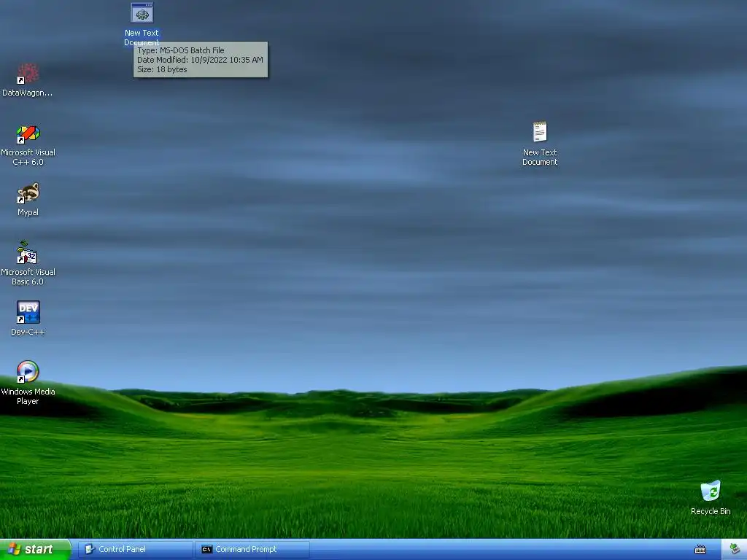Click the keyboard icon in taskbar

pos(700,550)
